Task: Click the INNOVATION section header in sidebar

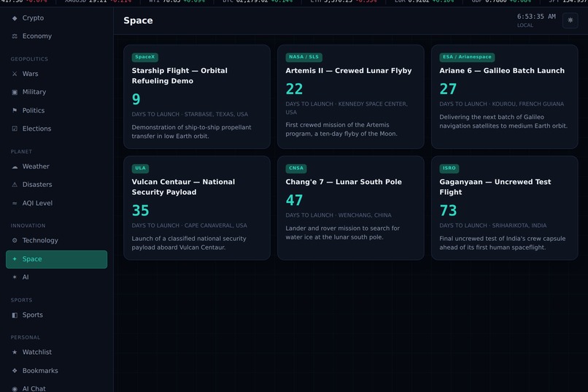Action: point(28,226)
